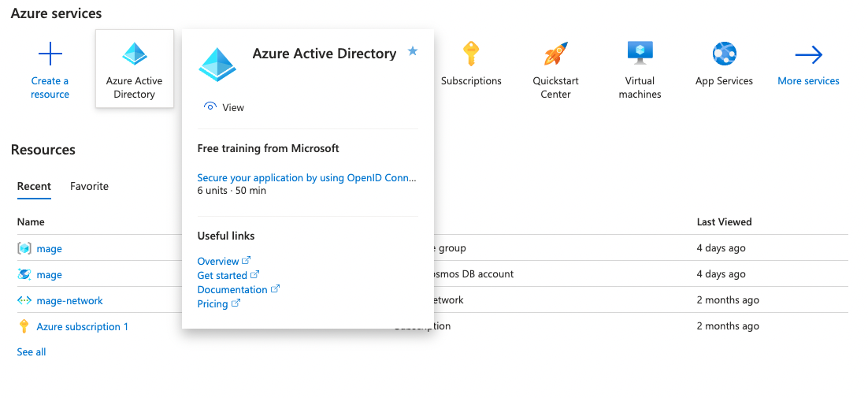Click external link icon beside Pricing
The width and height of the screenshot is (868, 398).
(236, 303)
